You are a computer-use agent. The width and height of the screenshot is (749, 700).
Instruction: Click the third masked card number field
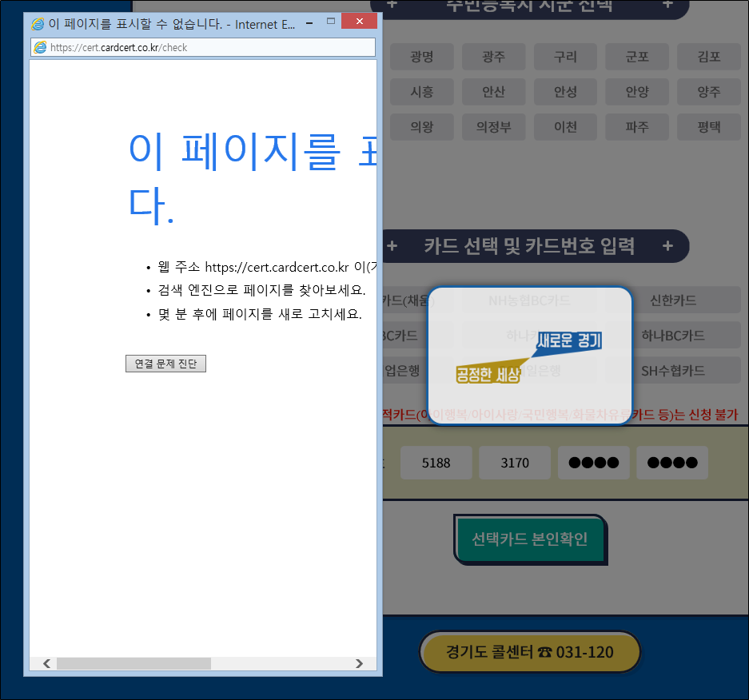coord(594,463)
